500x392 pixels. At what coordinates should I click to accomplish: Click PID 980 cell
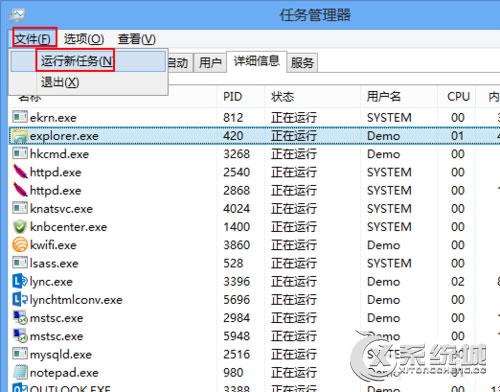pos(233,373)
